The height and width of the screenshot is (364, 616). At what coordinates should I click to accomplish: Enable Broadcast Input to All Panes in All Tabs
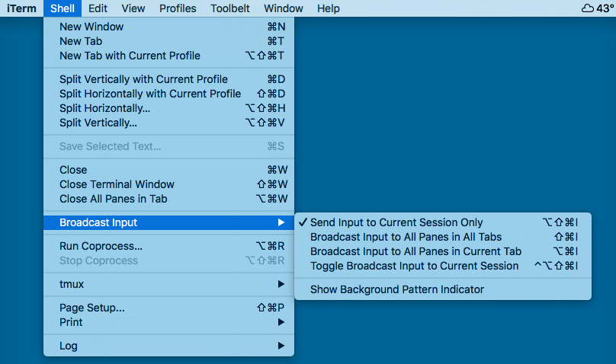(443, 237)
